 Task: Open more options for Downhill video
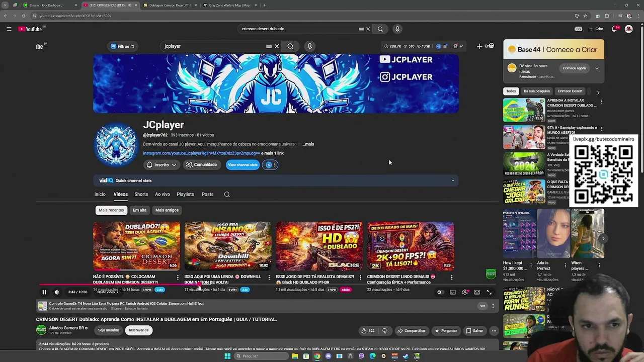click(x=269, y=277)
